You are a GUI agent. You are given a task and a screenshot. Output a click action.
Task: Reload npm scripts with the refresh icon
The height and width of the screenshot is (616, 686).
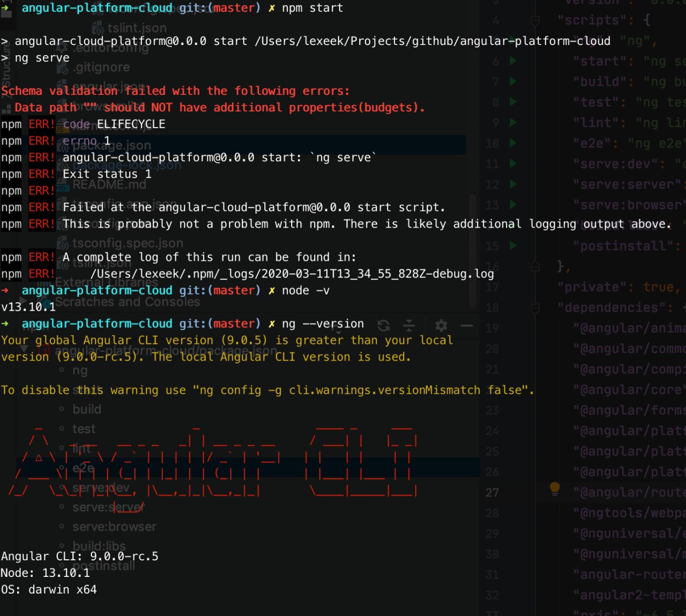click(384, 325)
